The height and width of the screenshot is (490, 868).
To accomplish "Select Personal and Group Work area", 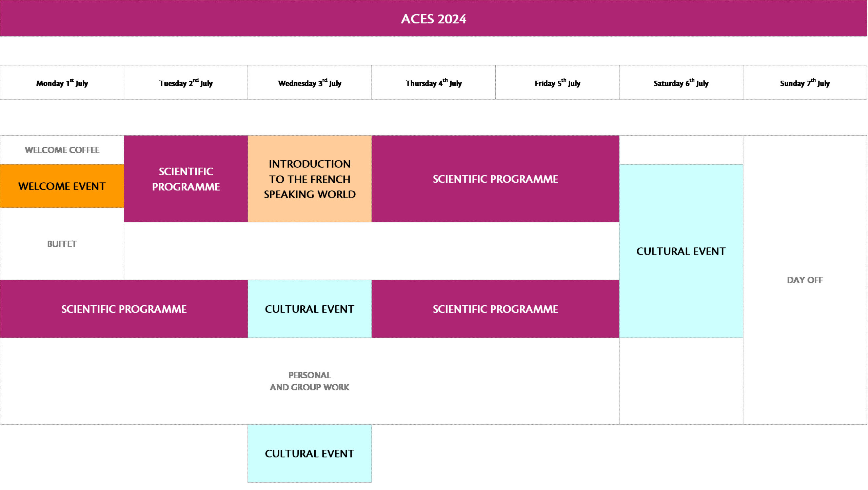I will point(310,381).
